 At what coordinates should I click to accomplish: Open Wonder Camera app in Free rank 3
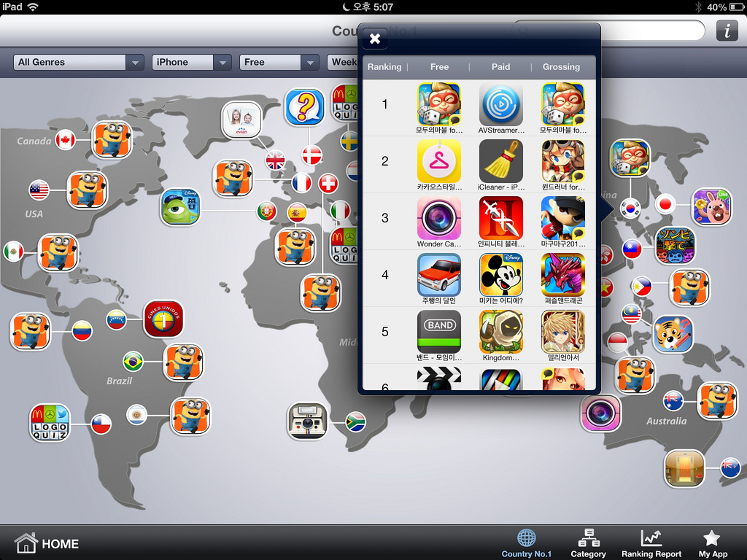438,218
